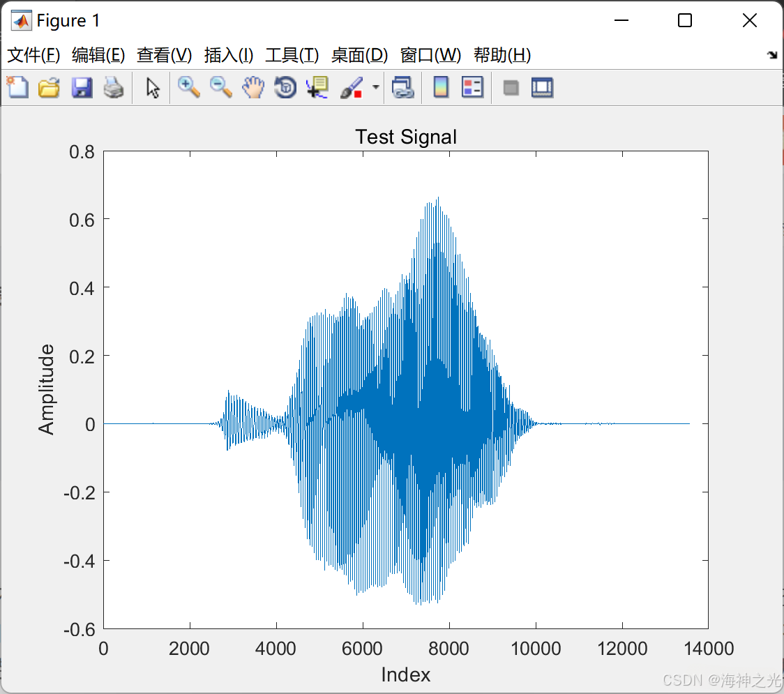
Task: Maximize the Figure 1 window
Action: 685,20
